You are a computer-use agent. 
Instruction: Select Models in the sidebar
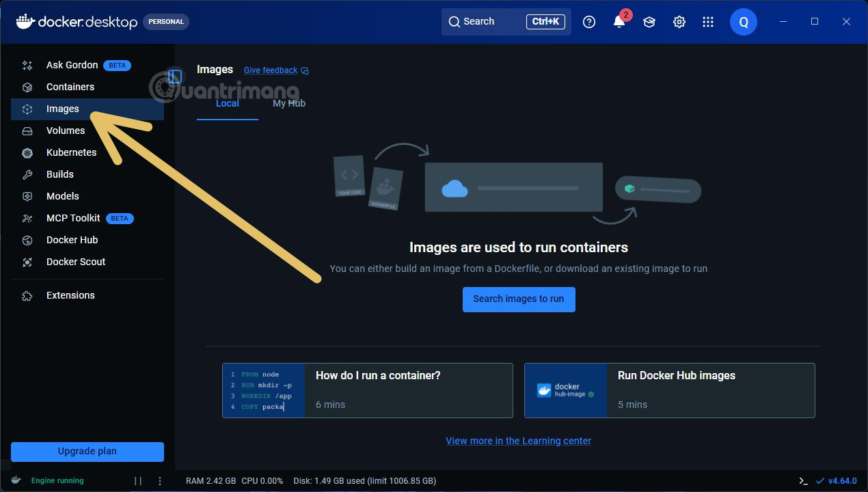pos(87,197)
